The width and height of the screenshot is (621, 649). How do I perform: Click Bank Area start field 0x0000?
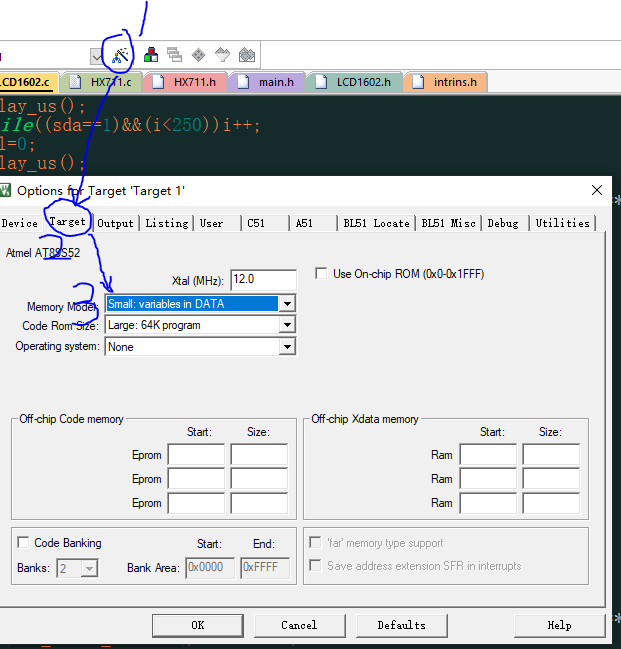(210, 567)
